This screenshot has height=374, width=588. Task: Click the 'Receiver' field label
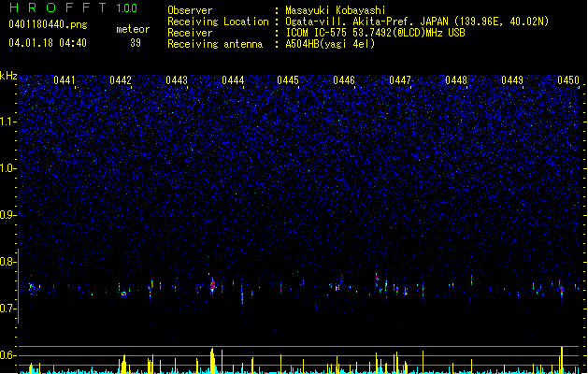coord(190,33)
